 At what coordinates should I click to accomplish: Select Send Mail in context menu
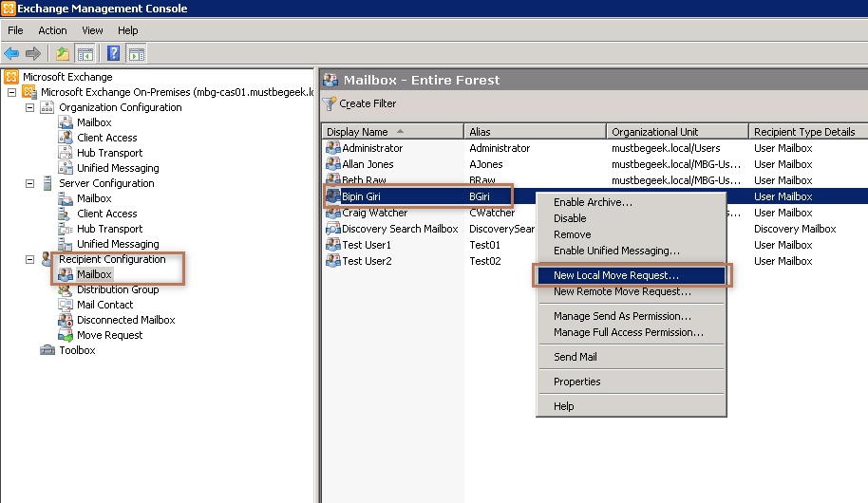(632, 357)
